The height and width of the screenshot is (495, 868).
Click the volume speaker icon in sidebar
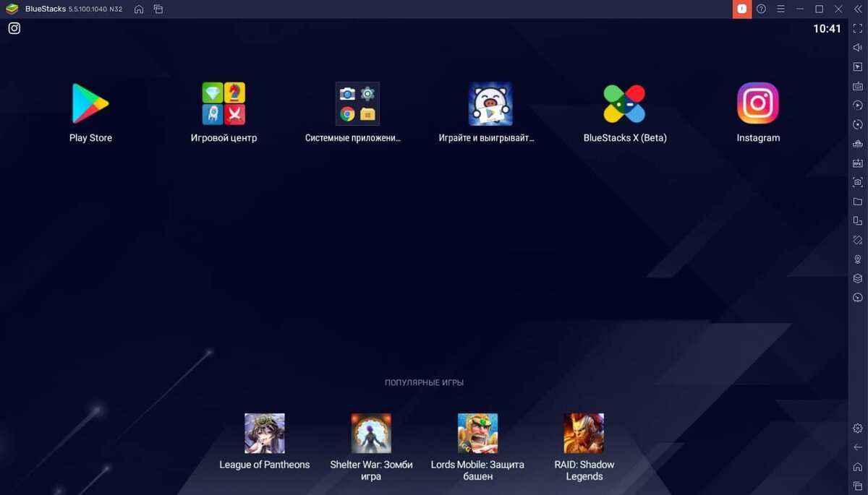pos(858,47)
